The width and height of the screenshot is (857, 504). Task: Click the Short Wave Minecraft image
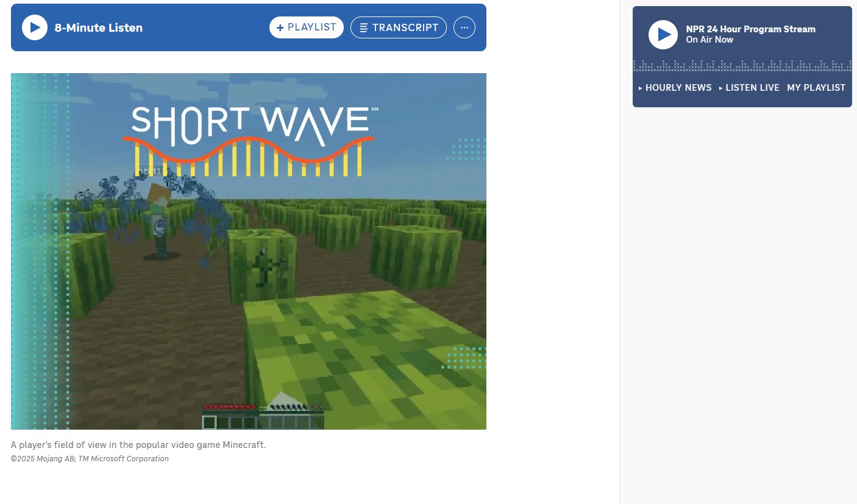tap(249, 251)
